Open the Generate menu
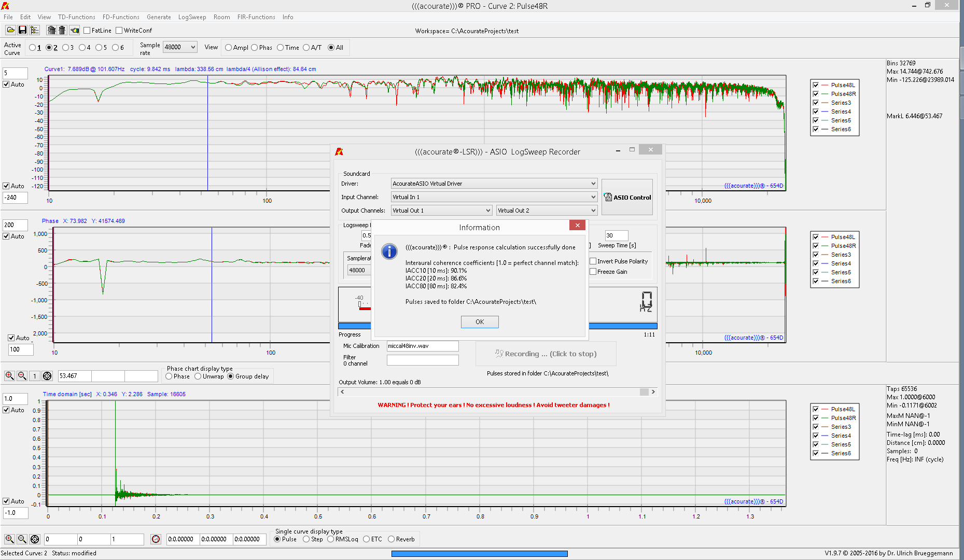This screenshot has height=560, width=964. click(159, 17)
